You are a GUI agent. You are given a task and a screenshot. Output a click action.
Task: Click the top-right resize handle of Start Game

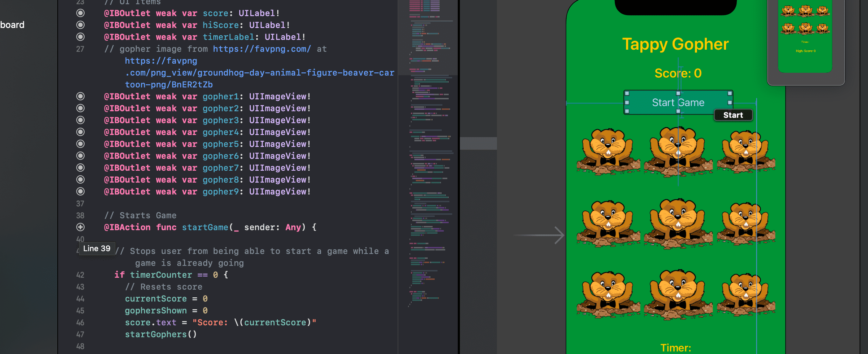730,93
